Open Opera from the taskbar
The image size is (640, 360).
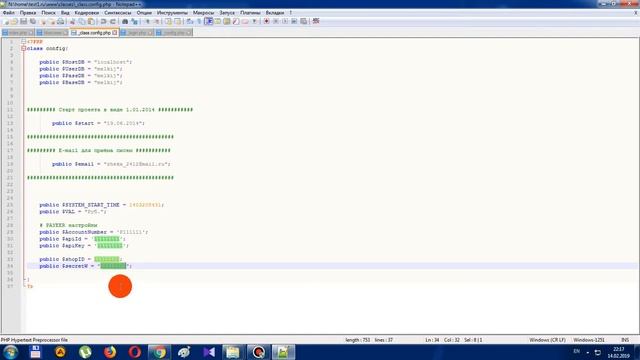(135, 352)
